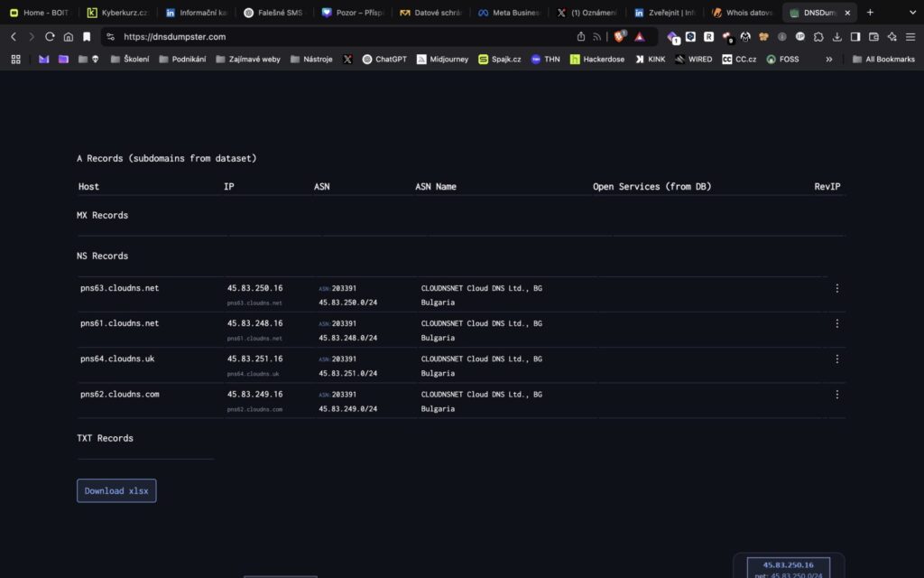The width and height of the screenshot is (924, 578).
Task: Open the X bookmark icon in bookmarks bar
Action: tap(347, 59)
